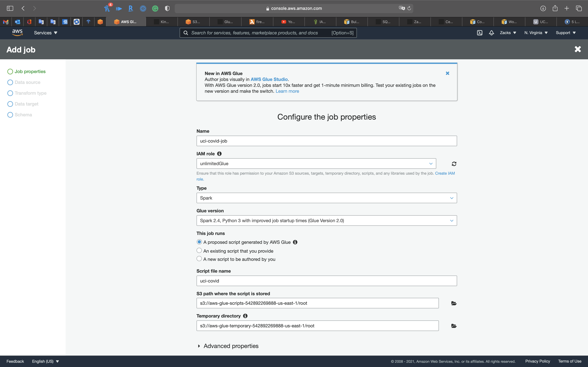This screenshot has width=588, height=367.
Task: Dismiss the New in AWS Glue banner
Action: (447, 73)
